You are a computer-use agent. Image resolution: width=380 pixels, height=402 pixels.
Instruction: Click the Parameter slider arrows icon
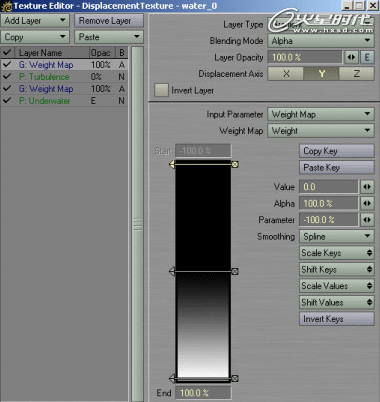367,220
